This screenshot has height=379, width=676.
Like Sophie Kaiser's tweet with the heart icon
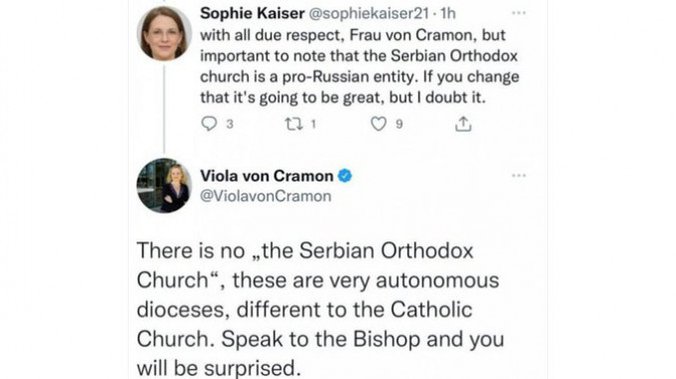tap(379, 124)
